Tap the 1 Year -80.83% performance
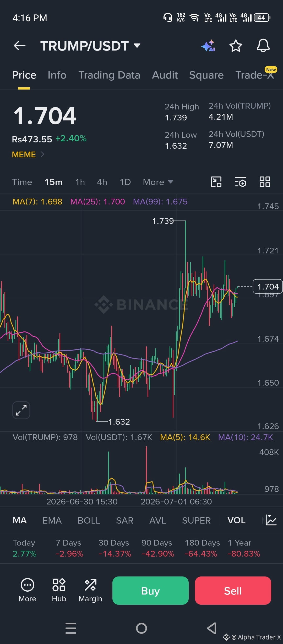The width and height of the screenshot is (283, 644). (244, 548)
